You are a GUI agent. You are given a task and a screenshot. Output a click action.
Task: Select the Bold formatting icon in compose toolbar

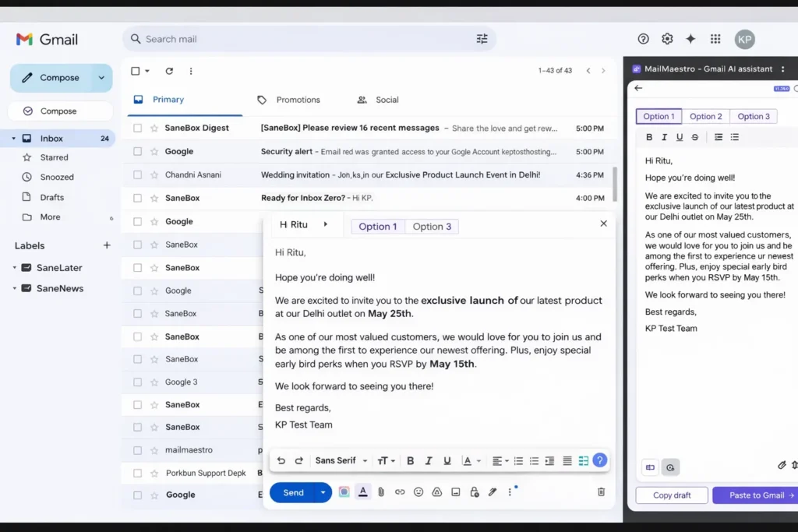411,460
